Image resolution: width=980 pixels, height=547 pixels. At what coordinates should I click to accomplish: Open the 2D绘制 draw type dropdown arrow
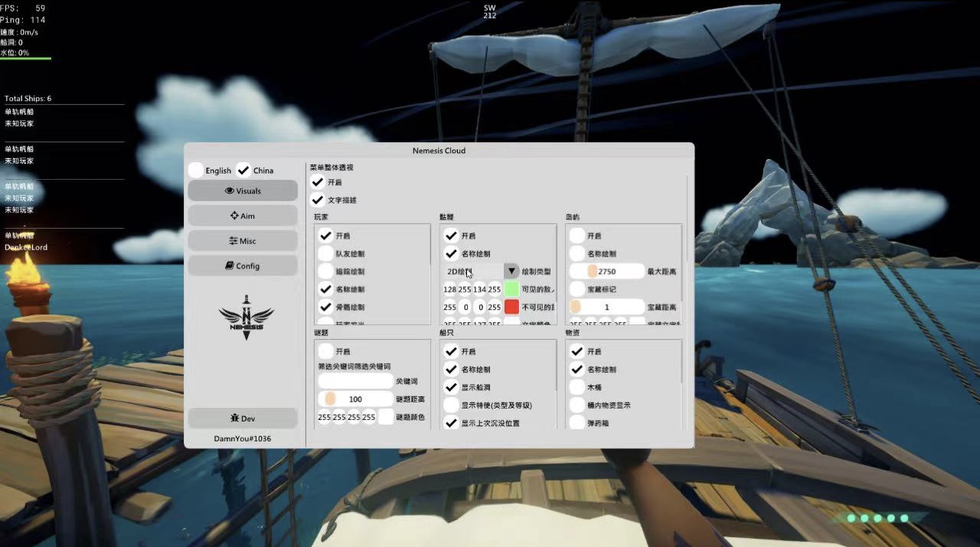tap(511, 271)
